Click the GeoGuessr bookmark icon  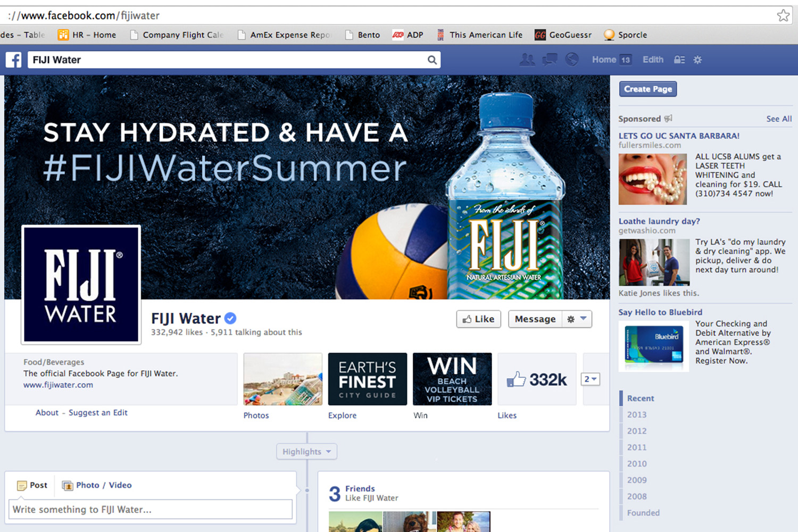click(540, 35)
